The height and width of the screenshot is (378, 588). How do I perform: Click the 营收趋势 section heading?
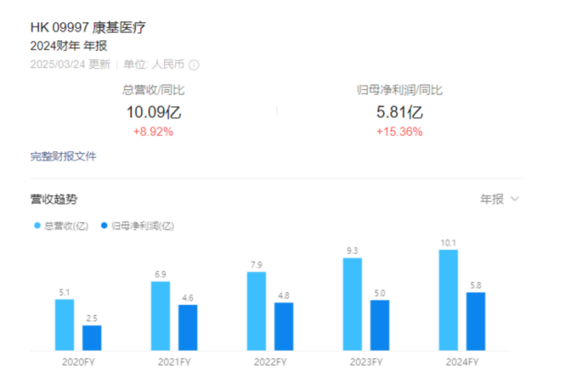pos(54,199)
